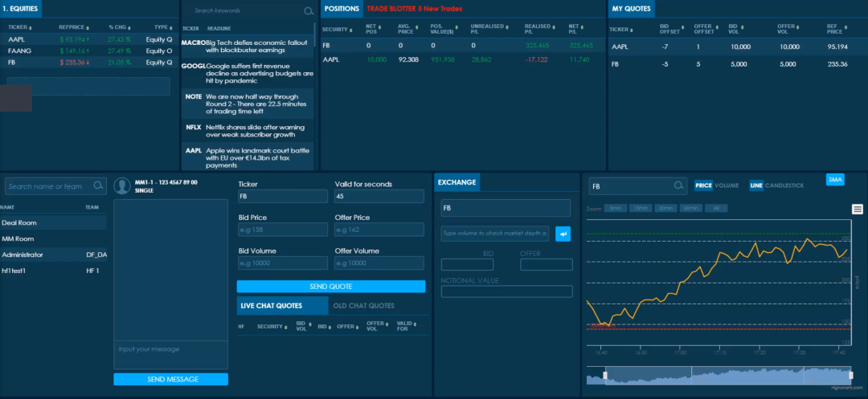Screen dimensions: 868x399
Task: Sort equities by the TYPE sort icon
Action: [x=170, y=27]
